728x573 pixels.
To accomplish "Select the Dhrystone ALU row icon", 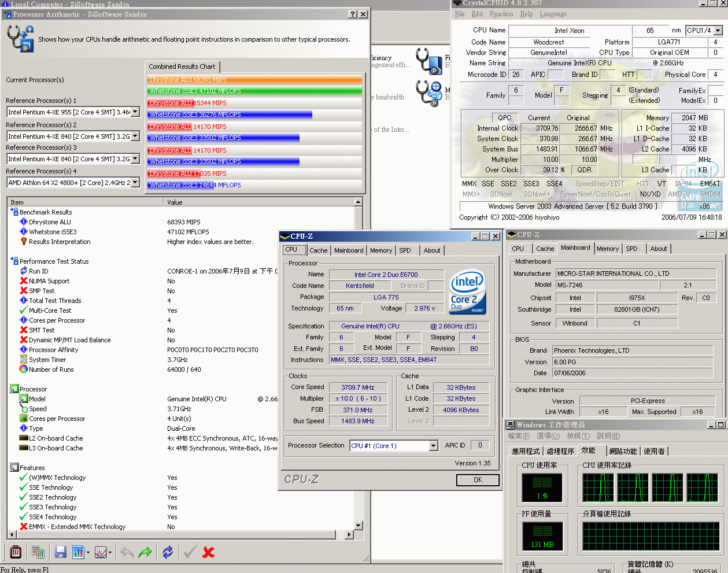I will [24, 222].
